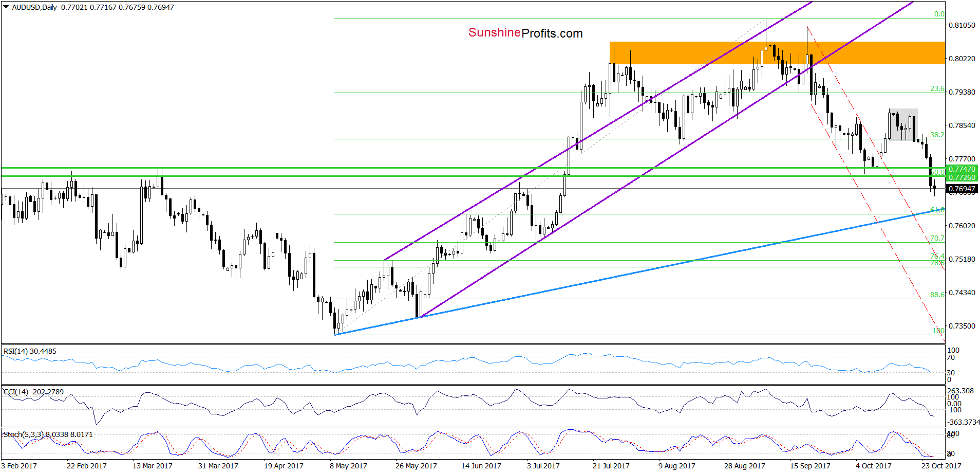Select the gray consolidation rectangle near October
Image resolution: width=980 pixels, height=473 pixels.
point(903,124)
